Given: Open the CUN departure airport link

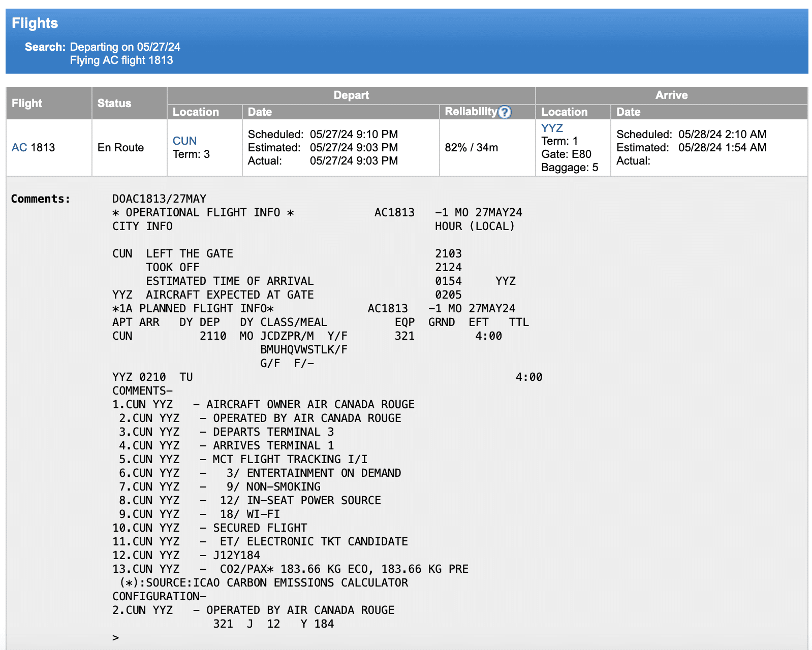Looking at the screenshot, I should click(x=184, y=141).
